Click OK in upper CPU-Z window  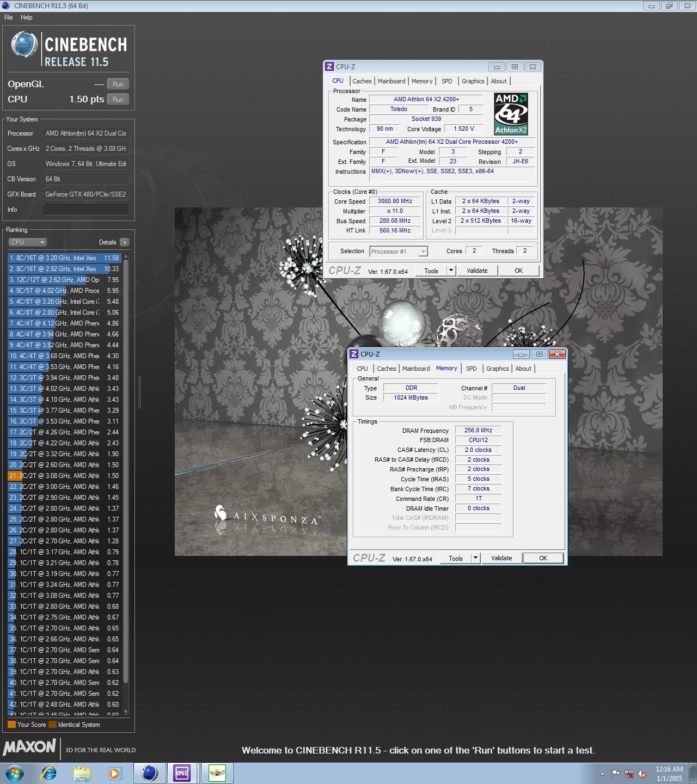click(x=518, y=271)
